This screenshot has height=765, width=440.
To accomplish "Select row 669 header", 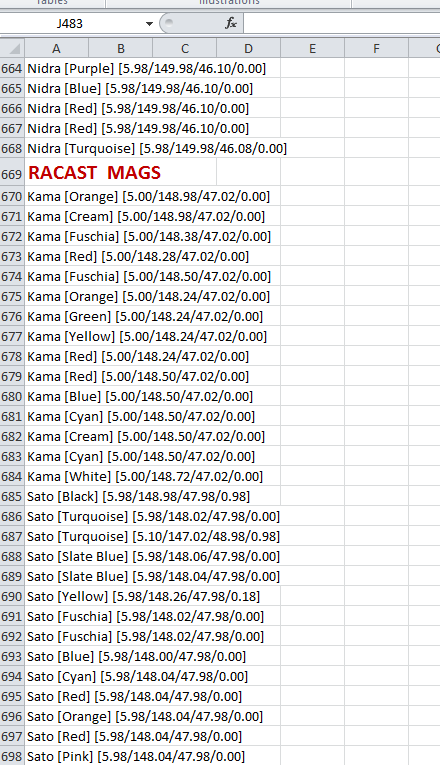I will 12,174.
